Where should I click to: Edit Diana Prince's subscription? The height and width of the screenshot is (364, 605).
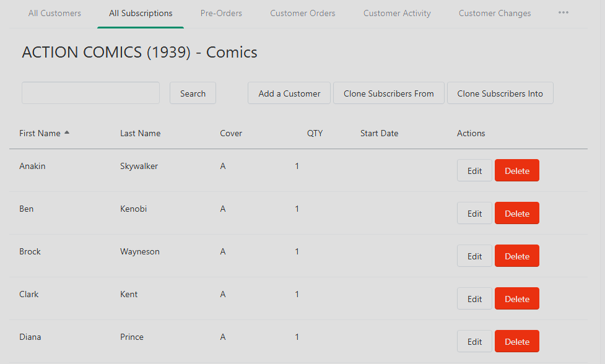click(x=474, y=341)
